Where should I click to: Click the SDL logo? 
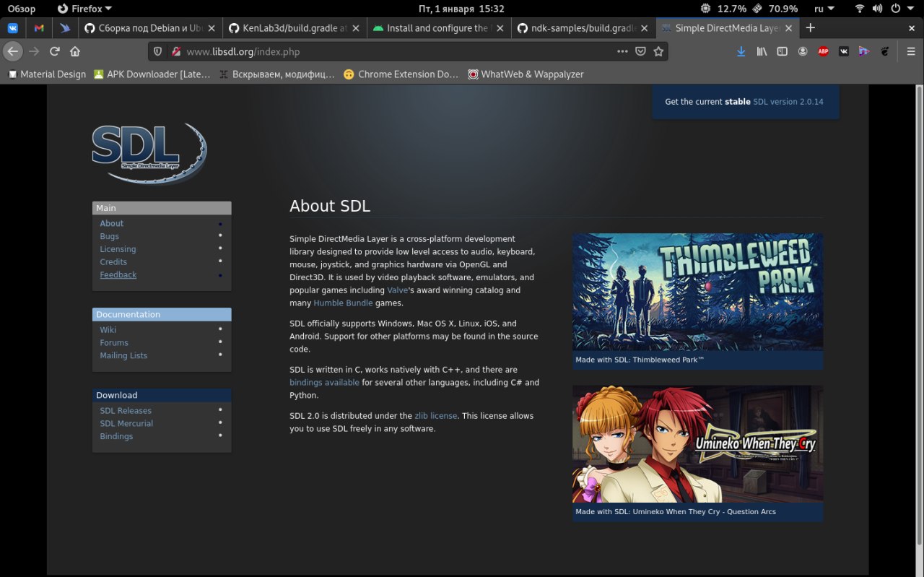tap(149, 152)
